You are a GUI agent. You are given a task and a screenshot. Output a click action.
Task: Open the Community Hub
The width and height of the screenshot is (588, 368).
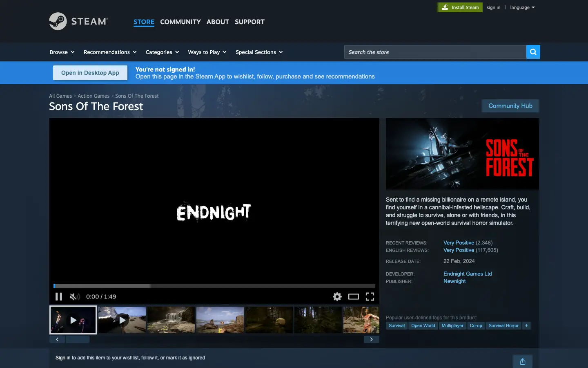click(x=510, y=106)
